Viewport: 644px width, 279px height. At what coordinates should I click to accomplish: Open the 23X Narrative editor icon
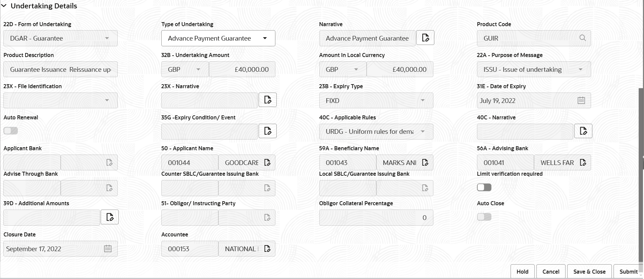pyautogui.click(x=267, y=100)
